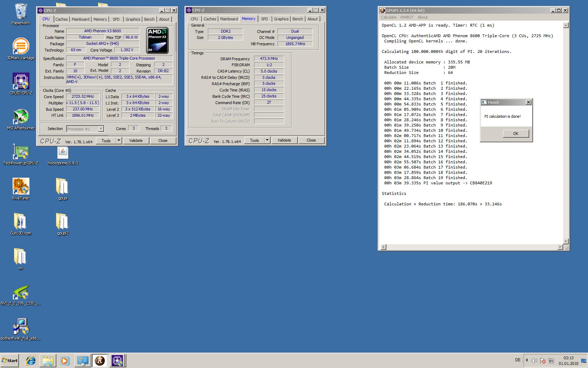588x368 pixels.
Task: Open About menu in GPUPI
Action: pos(422,17)
